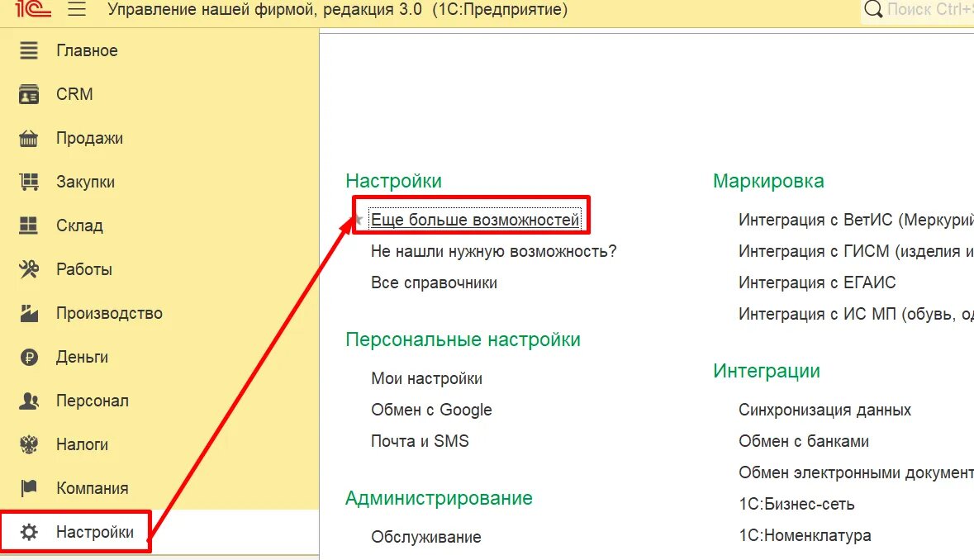Image resolution: width=974 pixels, height=560 pixels.
Task: Open Интеграция с ЕГАИС
Action: point(817,283)
